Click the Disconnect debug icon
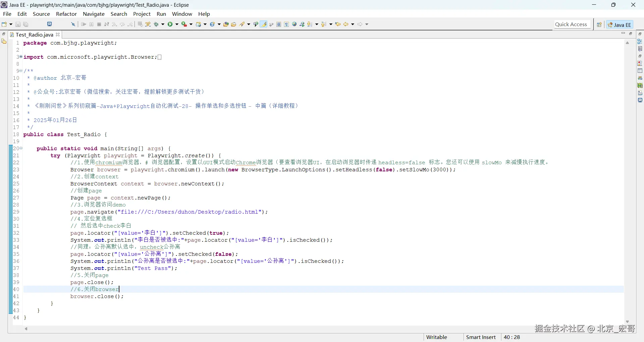This screenshot has width=644, height=342. 107,24
